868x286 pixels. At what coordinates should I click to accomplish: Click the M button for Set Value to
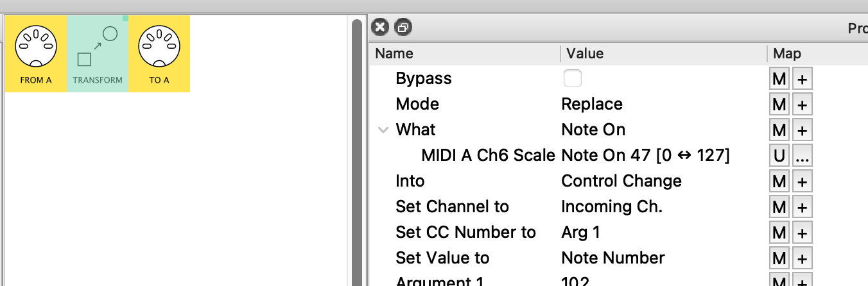pos(779,258)
